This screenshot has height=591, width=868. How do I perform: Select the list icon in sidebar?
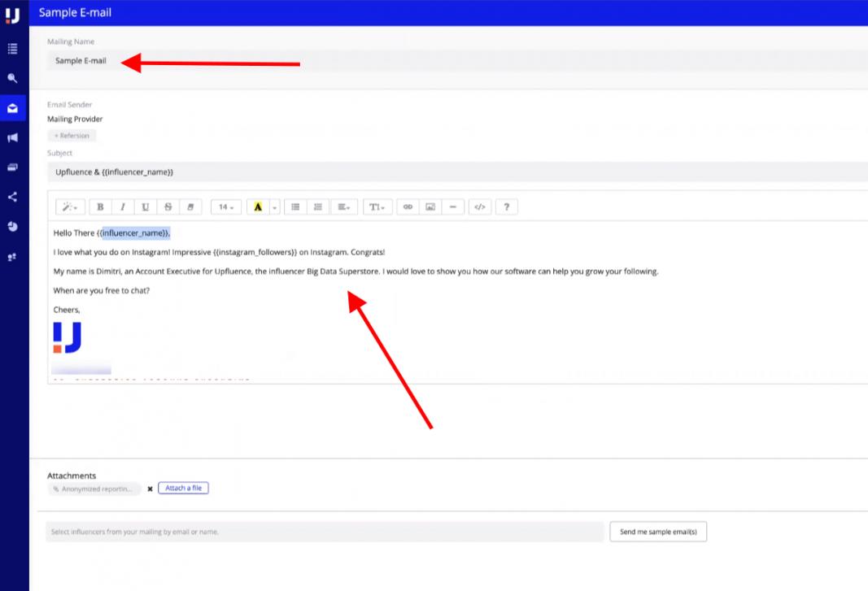tap(12, 49)
